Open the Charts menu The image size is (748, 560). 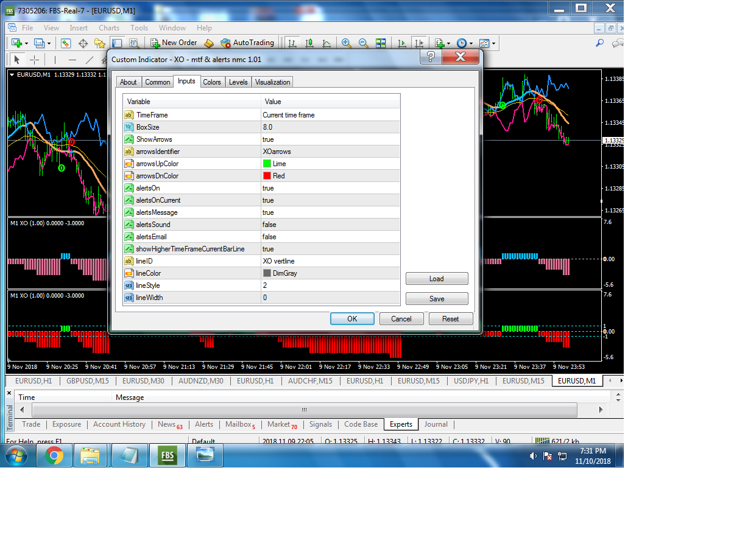(109, 28)
